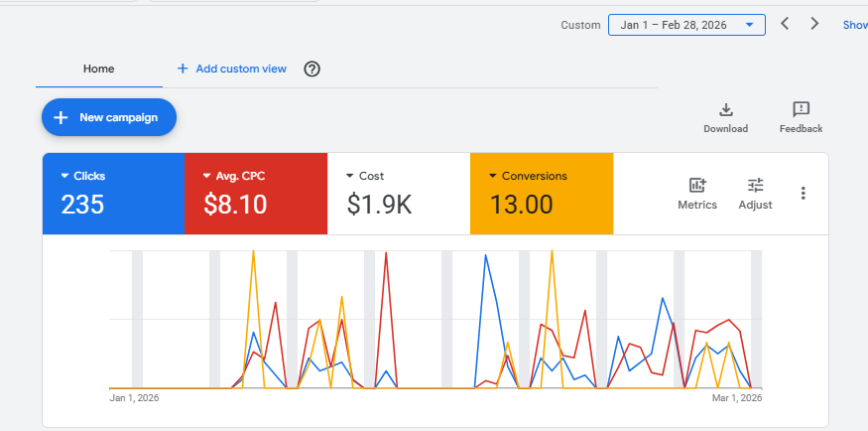Viewport: 868px width, 431px height.
Task: Open the date range dropdown
Action: pos(686,25)
